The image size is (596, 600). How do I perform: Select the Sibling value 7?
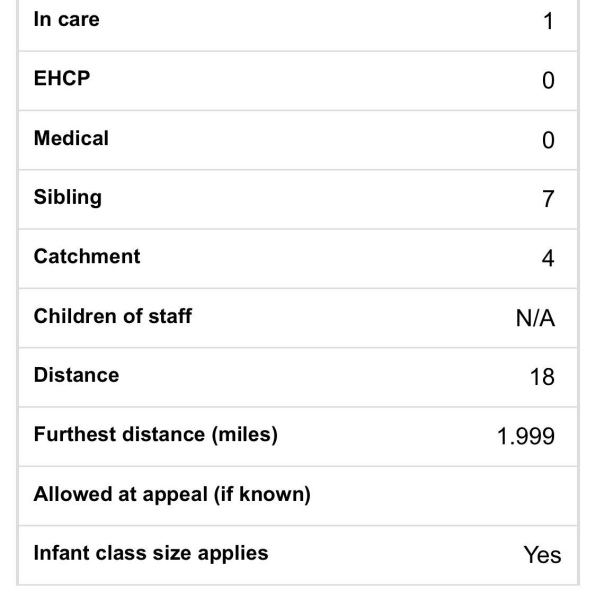548,199
